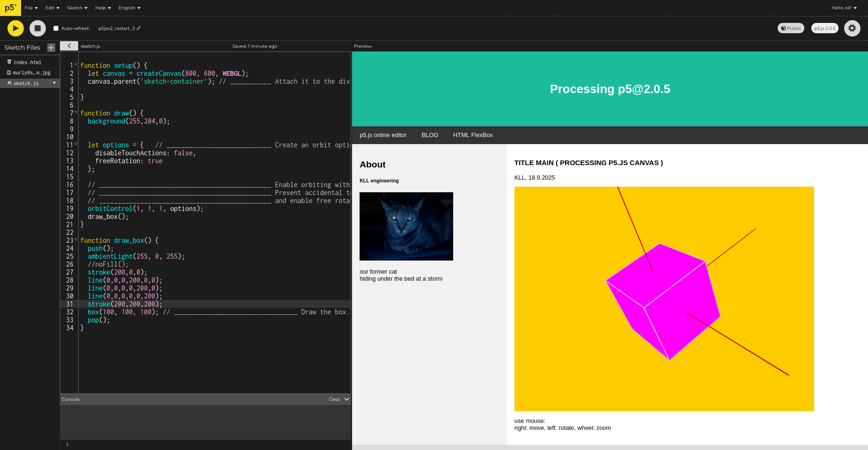Run the sketch with the play button
The width and height of the screenshot is (868, 450).
click(x=15, y=29)
